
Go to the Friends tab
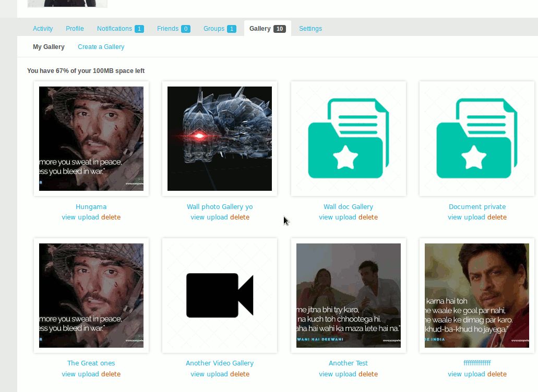[x=174, y=29]
